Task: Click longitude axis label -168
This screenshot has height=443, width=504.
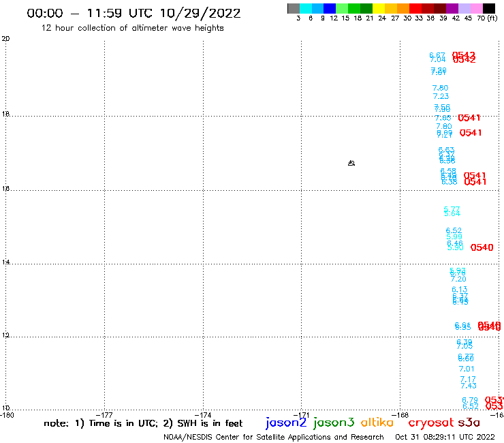Action: pyautogui.click(x=400, y=415)
